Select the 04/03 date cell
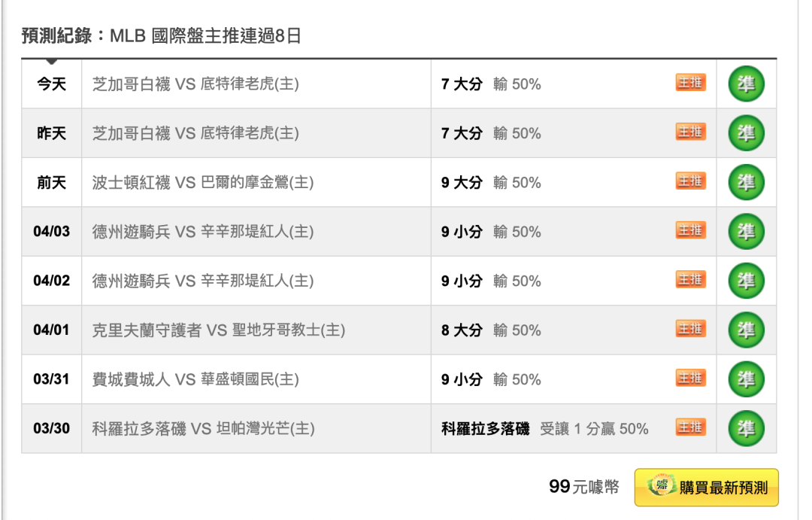Image resolution: width=812 pixels, height=520 pixels. 51,232
